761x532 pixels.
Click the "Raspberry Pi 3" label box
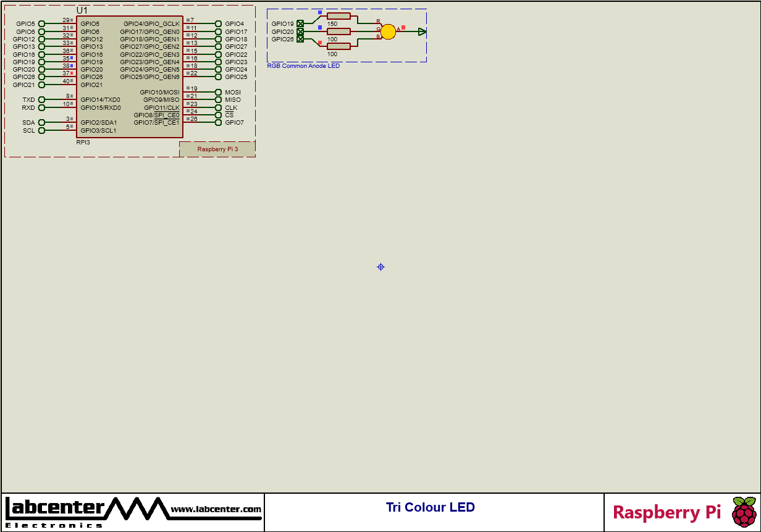coord(217,149)
